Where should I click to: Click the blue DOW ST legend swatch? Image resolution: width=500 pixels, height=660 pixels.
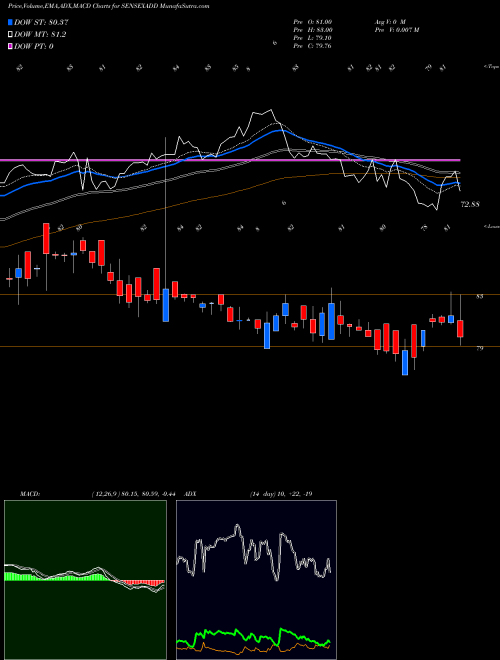point(10,22)
